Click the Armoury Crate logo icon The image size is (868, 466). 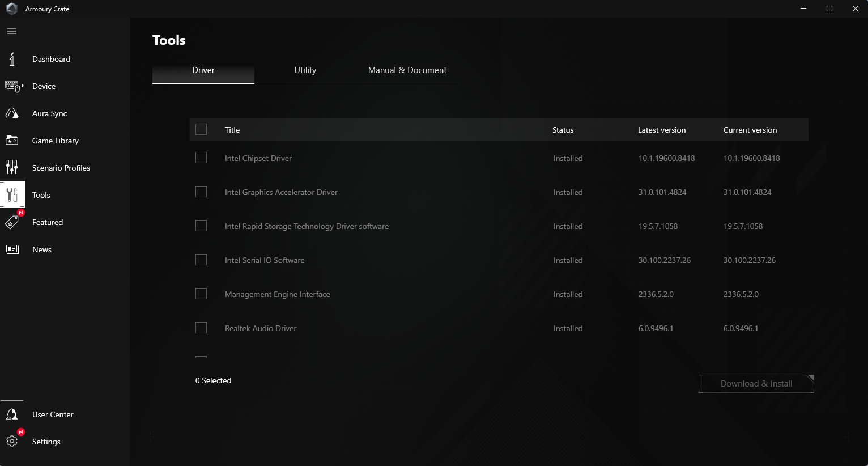pos(12,9)
